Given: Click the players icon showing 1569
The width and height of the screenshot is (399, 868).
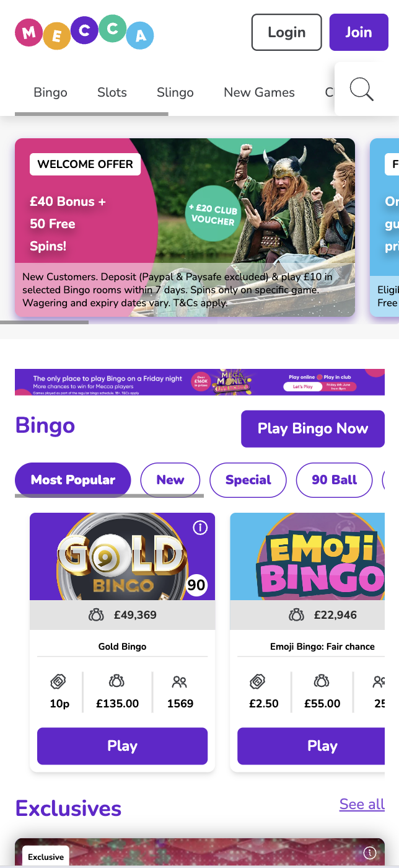Looking at the screenshot, I should coord(179,681).
